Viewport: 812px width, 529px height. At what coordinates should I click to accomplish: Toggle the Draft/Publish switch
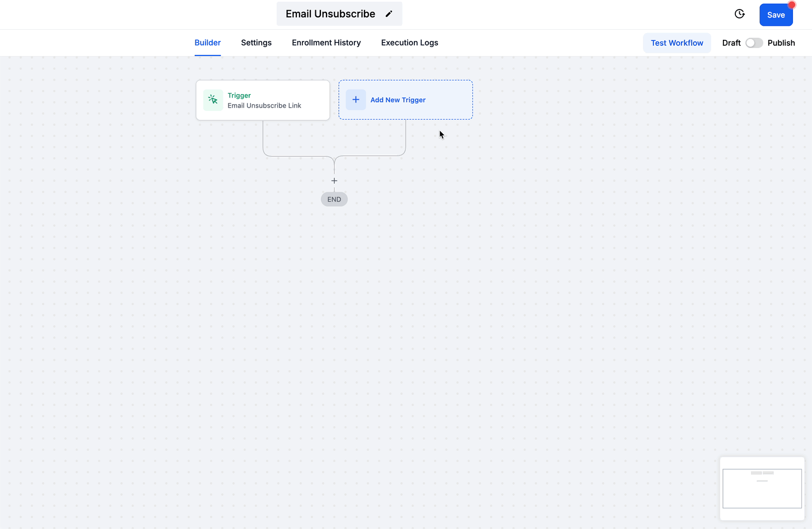click(x=754, y=43)
